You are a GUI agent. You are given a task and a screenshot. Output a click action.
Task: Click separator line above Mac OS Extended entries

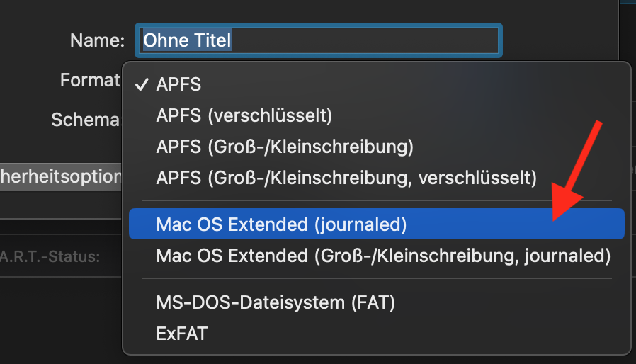click(x=377, y=200)
